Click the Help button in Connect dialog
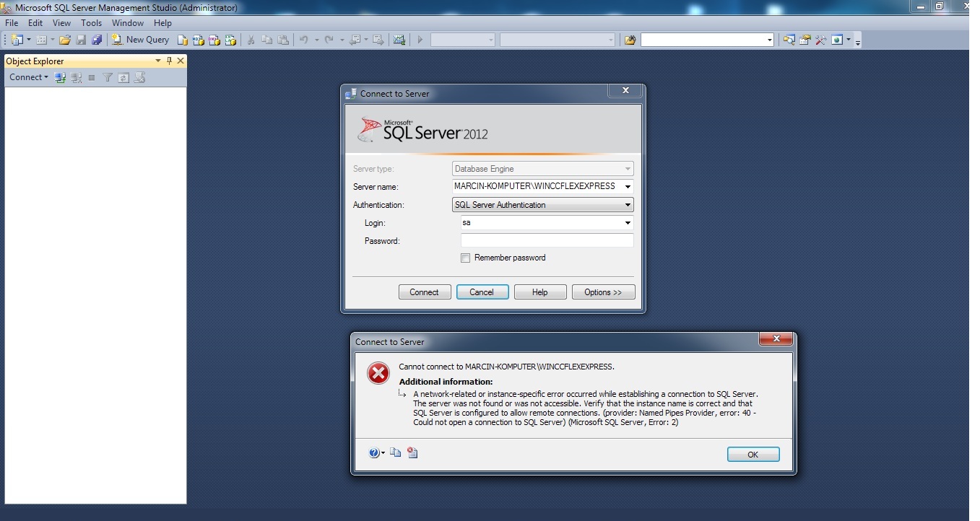 tap(540, 292)
